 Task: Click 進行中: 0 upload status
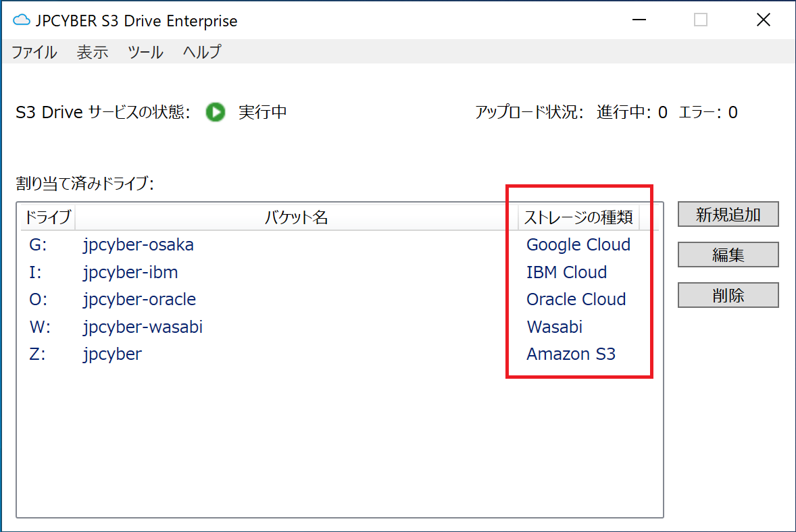(632, 112)
